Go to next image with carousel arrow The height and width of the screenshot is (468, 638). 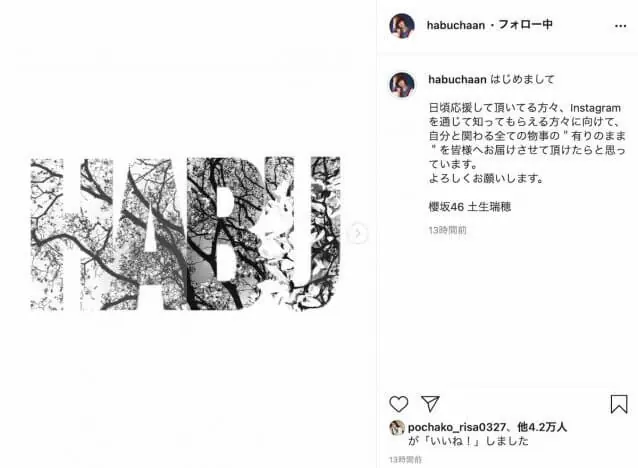(x=358, y=233)
